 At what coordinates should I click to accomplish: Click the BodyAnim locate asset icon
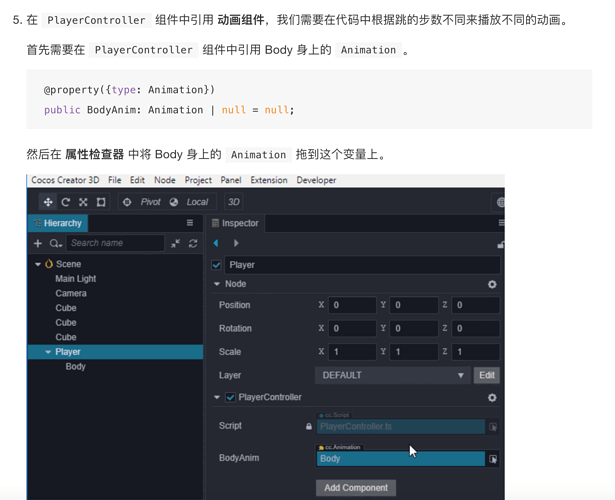[493, 459]
